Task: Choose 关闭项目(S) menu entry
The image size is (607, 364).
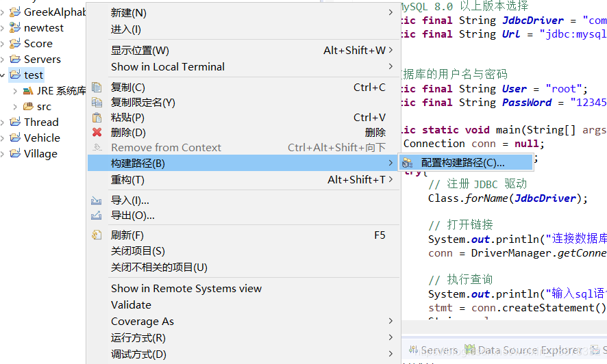Action: coord(243,251)
